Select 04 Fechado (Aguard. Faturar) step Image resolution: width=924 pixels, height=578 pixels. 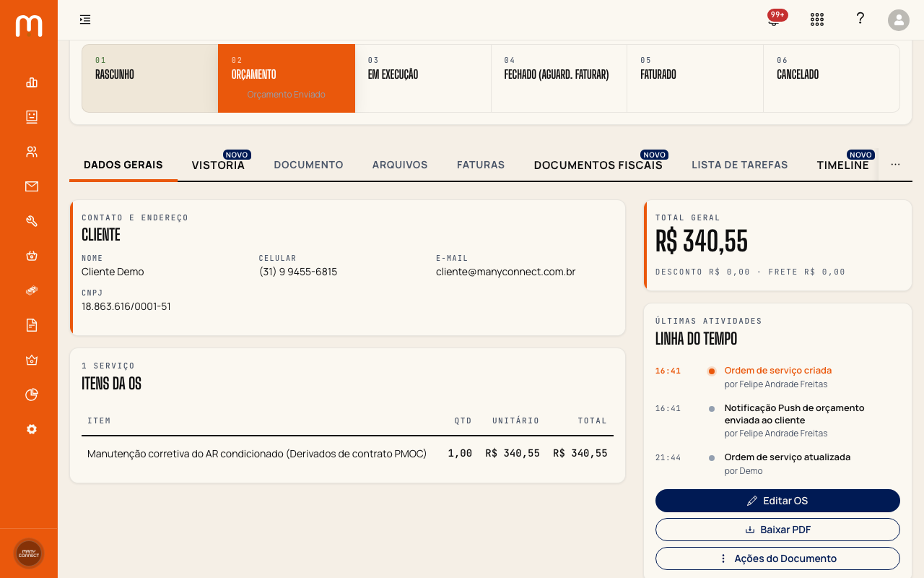(x=559, y=78)
